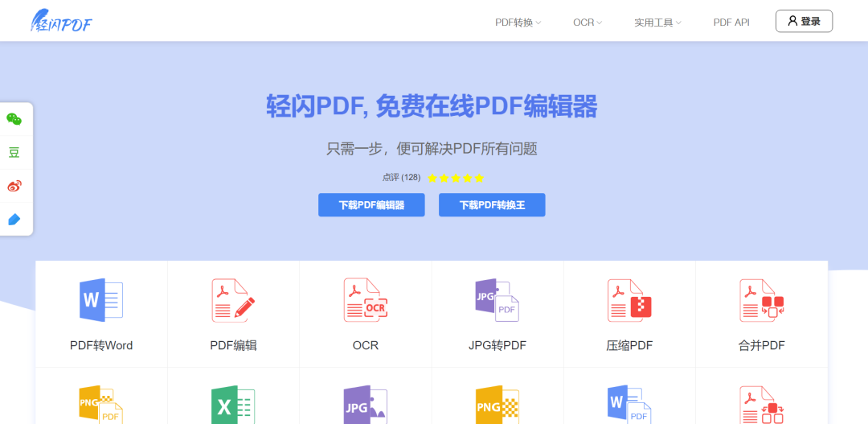Viewport: 868px width, 424px height.
Task: Click the 下载PDF转换王 download button
Action: pos(492,205)
